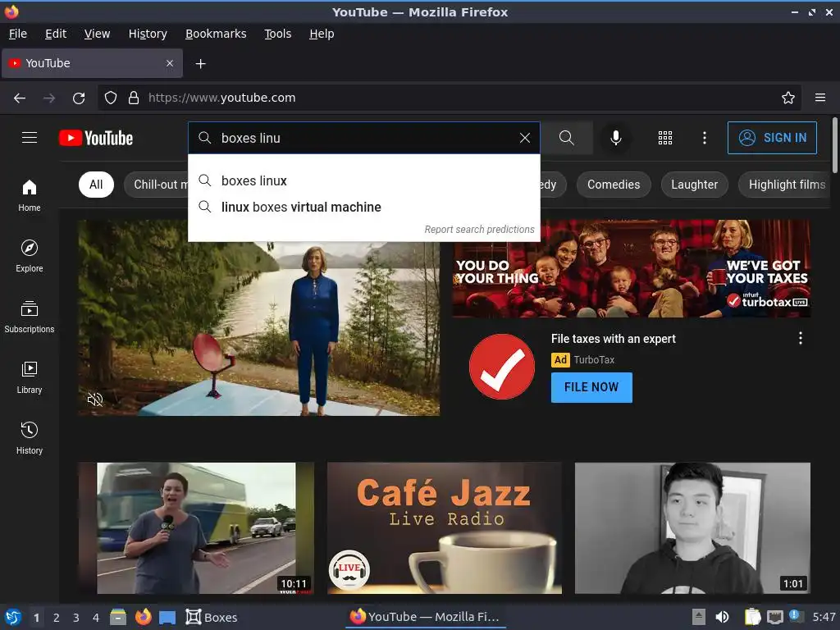Click the File taxes with an expert title
840x630 pixels.
[x=614, y=339]
